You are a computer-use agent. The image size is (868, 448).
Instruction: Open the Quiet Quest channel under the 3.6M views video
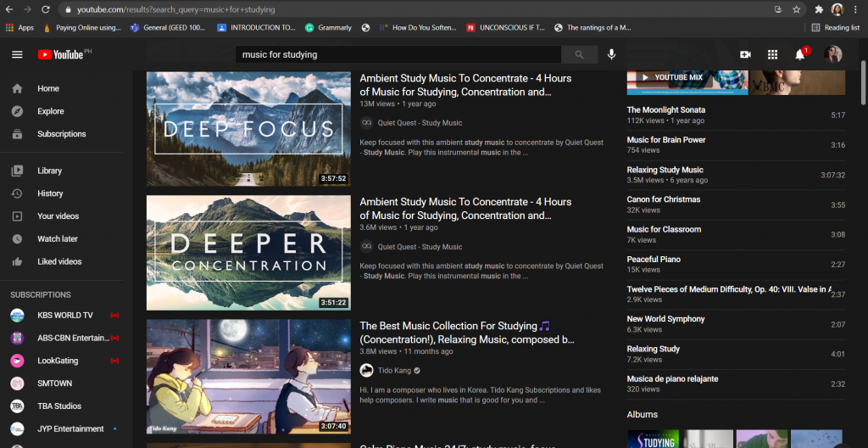click(x=420, y=247)
